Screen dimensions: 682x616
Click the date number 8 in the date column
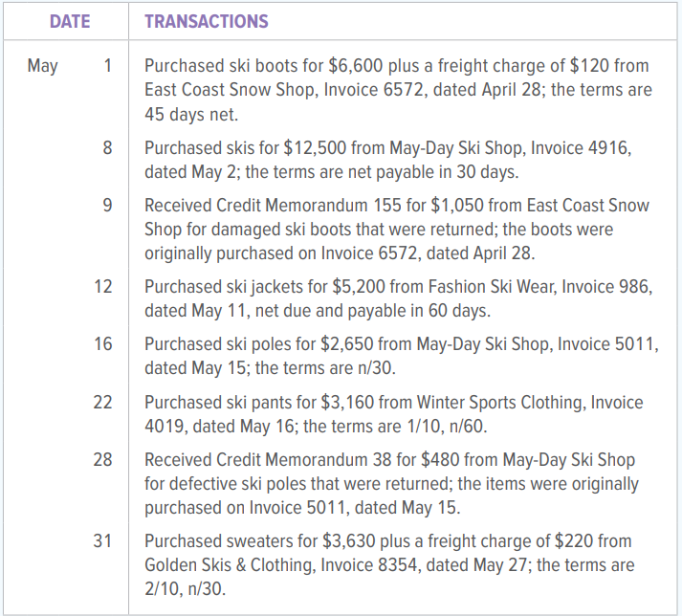[x=107, y=148]
